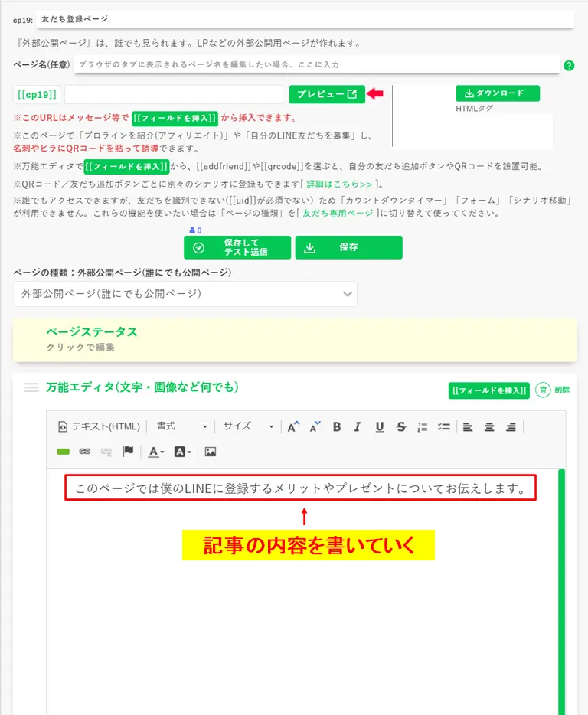Insert a green button element
Screen dimensions: 588x715
pos(63,452)
